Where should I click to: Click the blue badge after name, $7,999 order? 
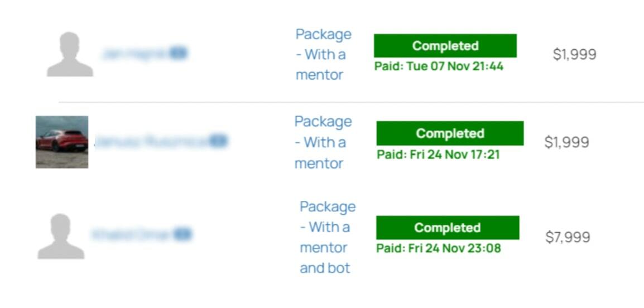(x=182, y=234)
